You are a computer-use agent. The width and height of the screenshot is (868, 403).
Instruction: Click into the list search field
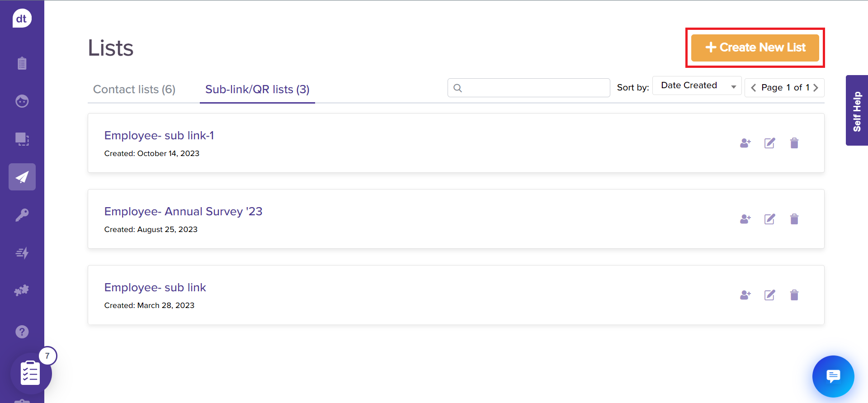533,88
